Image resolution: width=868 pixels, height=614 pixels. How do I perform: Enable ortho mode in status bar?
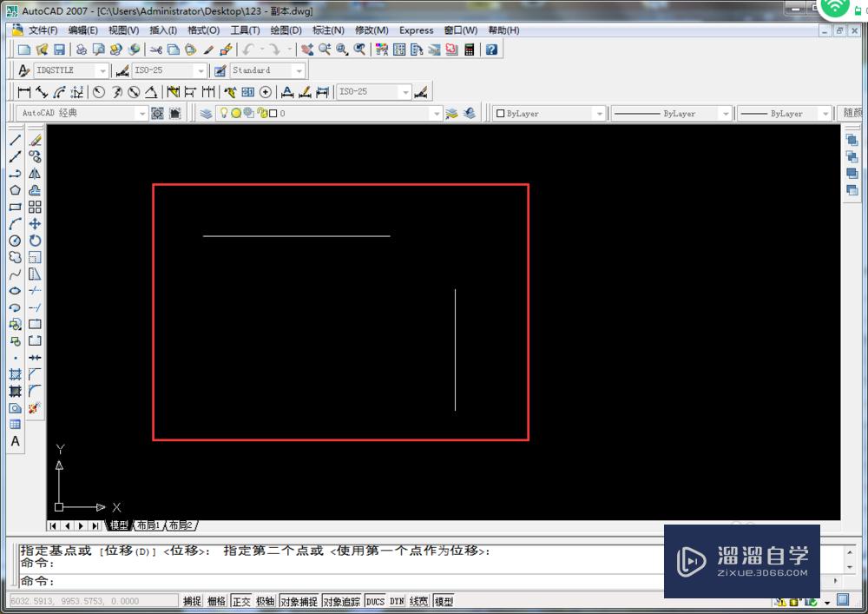coord(240,600)
